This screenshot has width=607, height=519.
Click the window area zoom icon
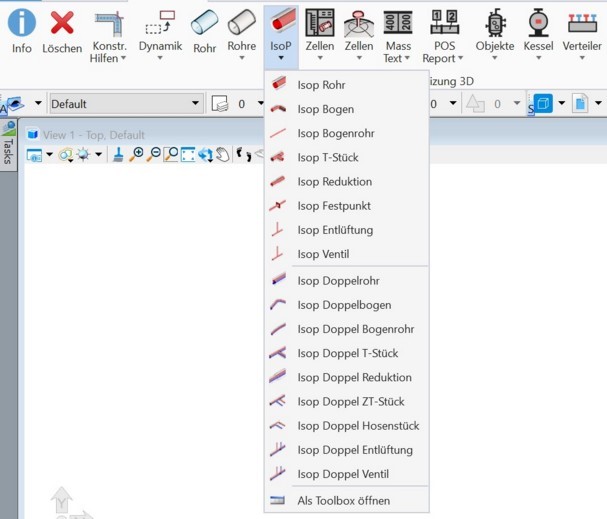171,155
